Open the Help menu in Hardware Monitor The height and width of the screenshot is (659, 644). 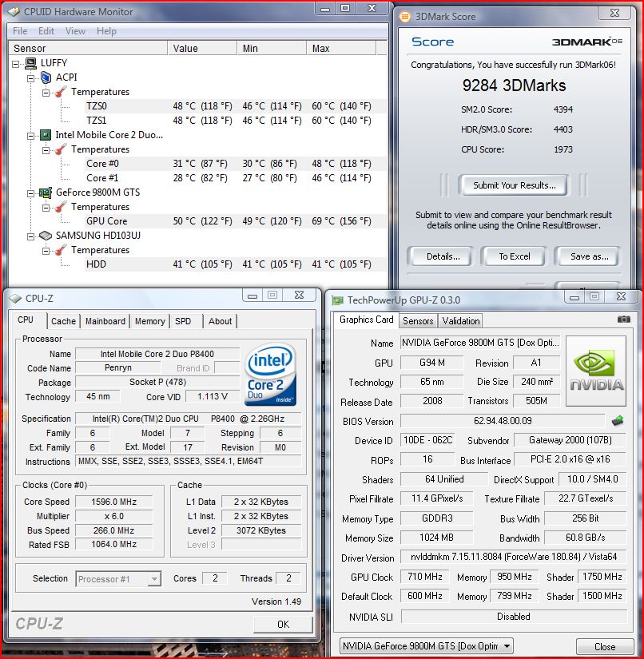point(106,31)
